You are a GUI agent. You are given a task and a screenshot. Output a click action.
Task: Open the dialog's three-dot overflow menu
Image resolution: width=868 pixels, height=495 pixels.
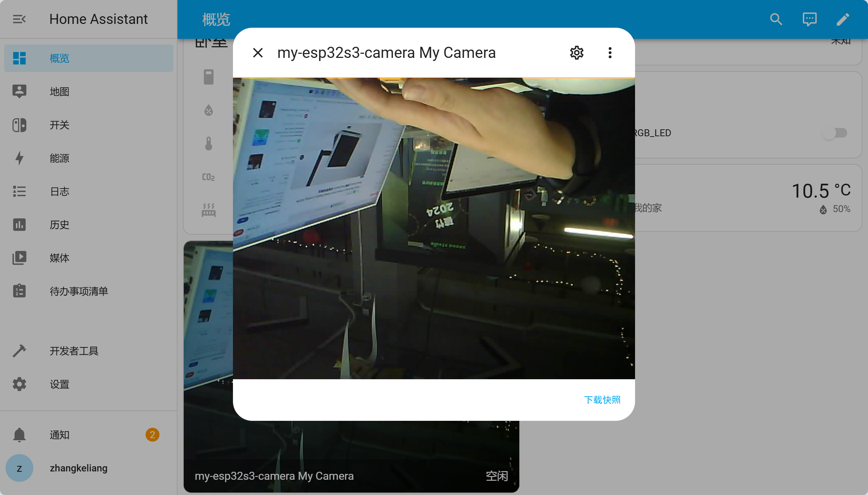point(610,53)
